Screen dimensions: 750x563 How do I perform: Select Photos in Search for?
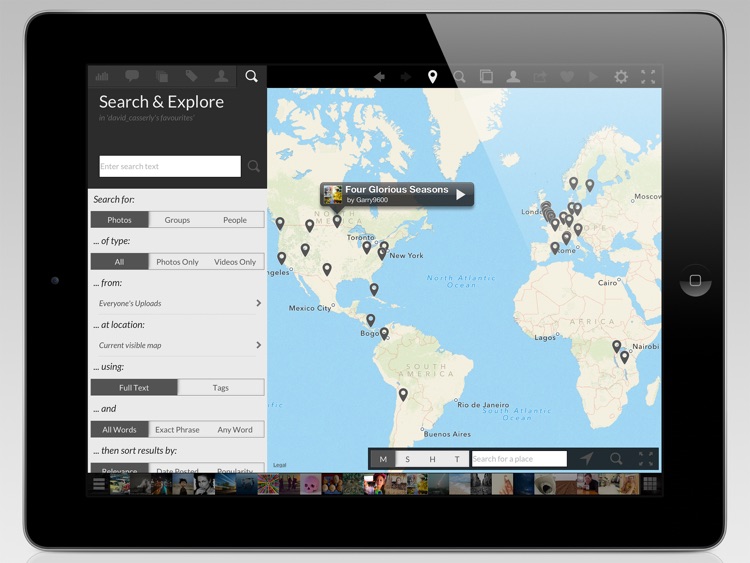[x=120, y=220]
